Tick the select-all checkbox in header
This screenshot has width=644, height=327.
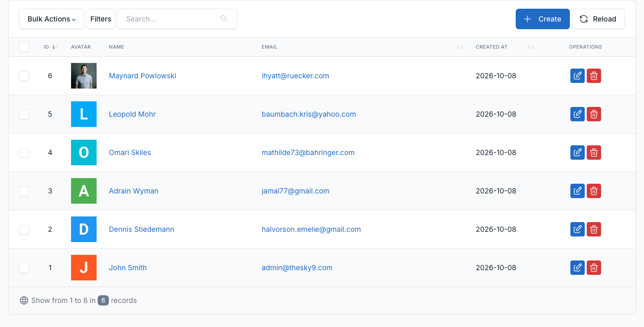[24, 47]
